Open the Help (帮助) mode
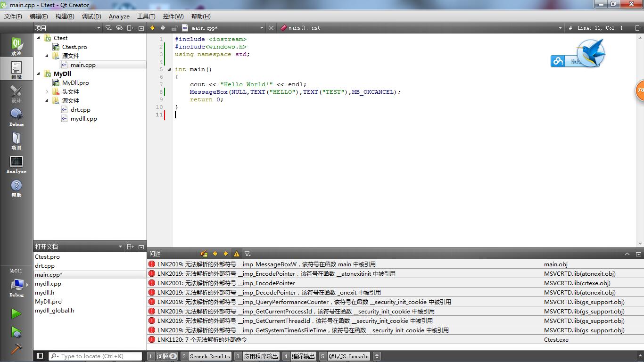This screenshot has height=362, width=644. point(17,188)
